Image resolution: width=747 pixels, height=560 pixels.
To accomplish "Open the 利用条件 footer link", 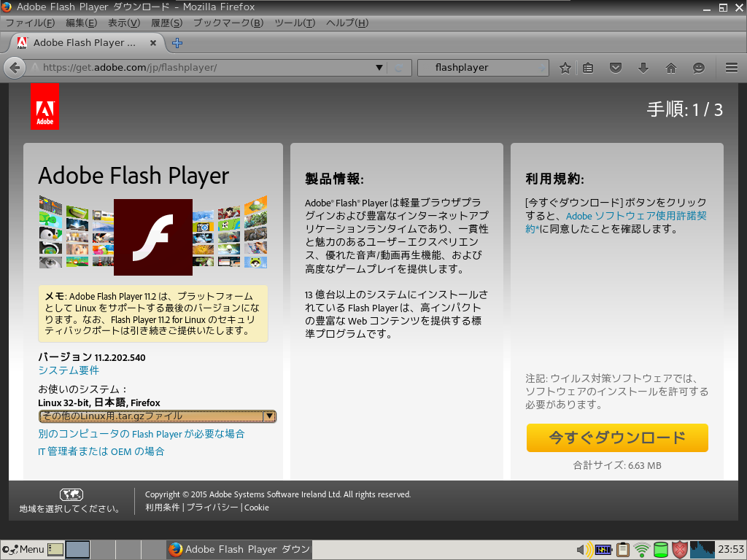I will pos(163,507).
